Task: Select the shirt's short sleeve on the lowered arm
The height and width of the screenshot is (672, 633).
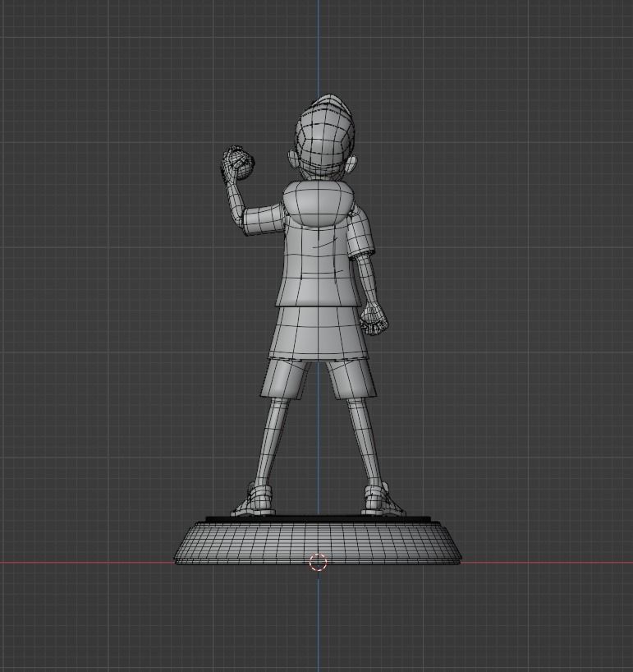Action: pyautogui.click(x=361, y=232)
